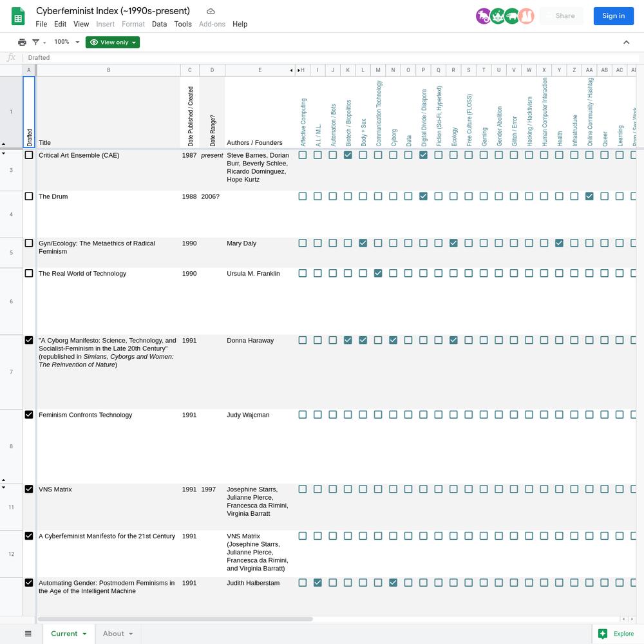Collapse the toolbar with the chevron
Image resolution: width=644 pixels, height=644 pixels.
coord(627,43)
